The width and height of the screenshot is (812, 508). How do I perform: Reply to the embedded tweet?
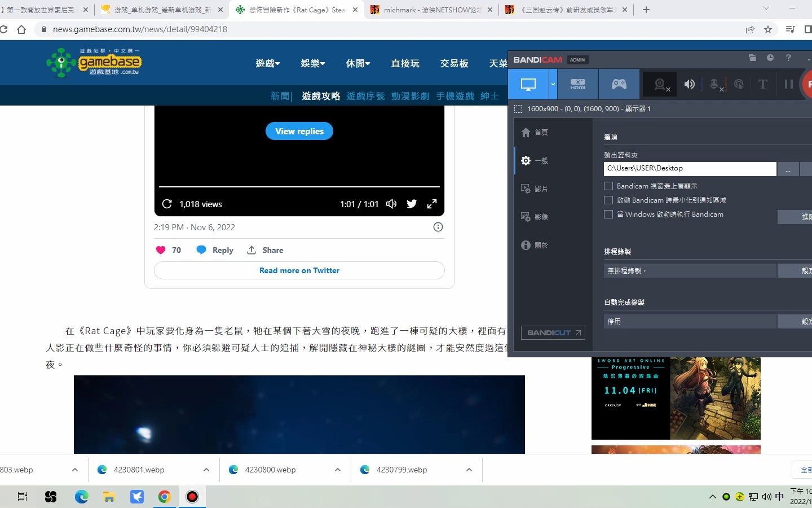point(215,250)
